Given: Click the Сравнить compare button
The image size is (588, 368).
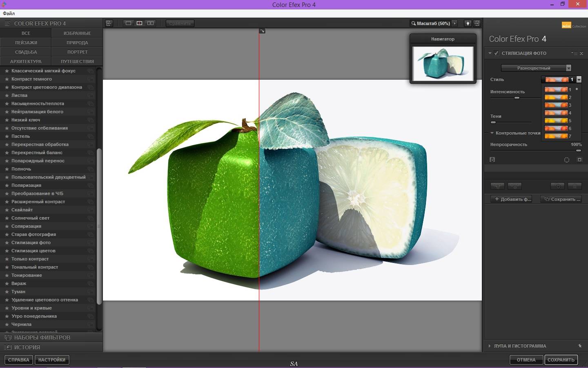Looking at the screenshot, I should [x=180, y=23].
